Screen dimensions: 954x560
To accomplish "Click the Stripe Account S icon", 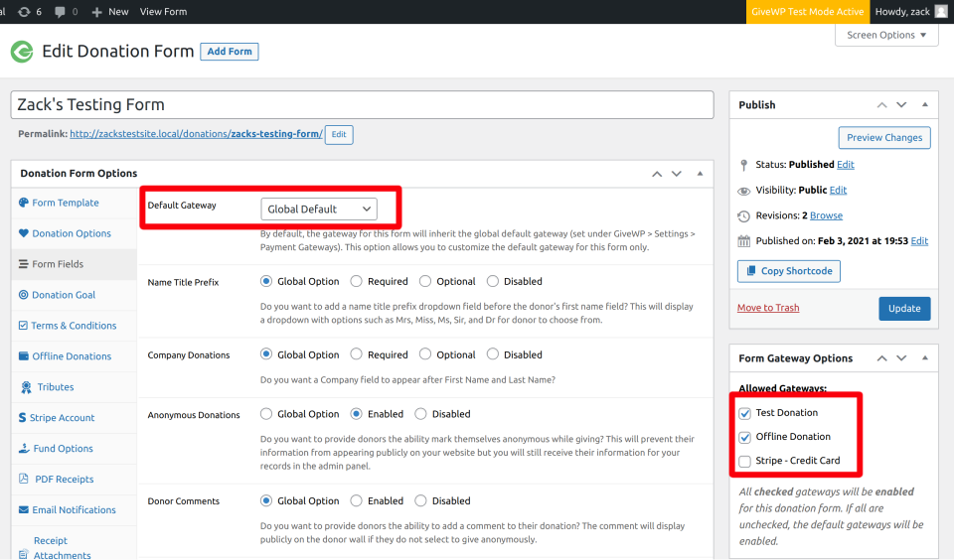I will point(22,417).
